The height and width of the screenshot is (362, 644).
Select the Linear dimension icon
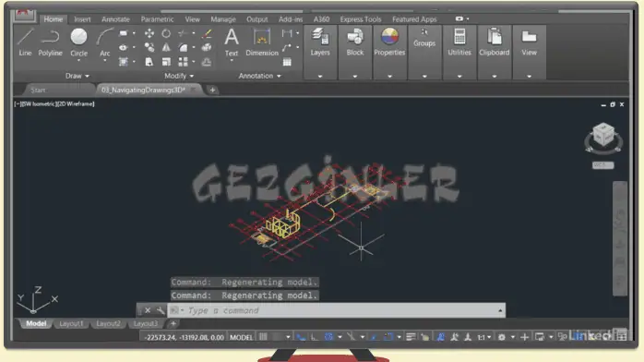(x=287, y=33)
